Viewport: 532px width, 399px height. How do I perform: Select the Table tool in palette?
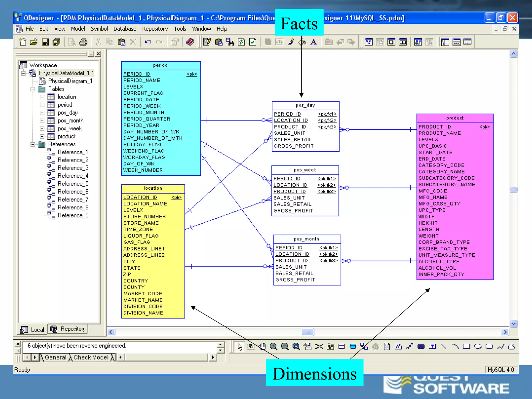click(x=342, y=346)
